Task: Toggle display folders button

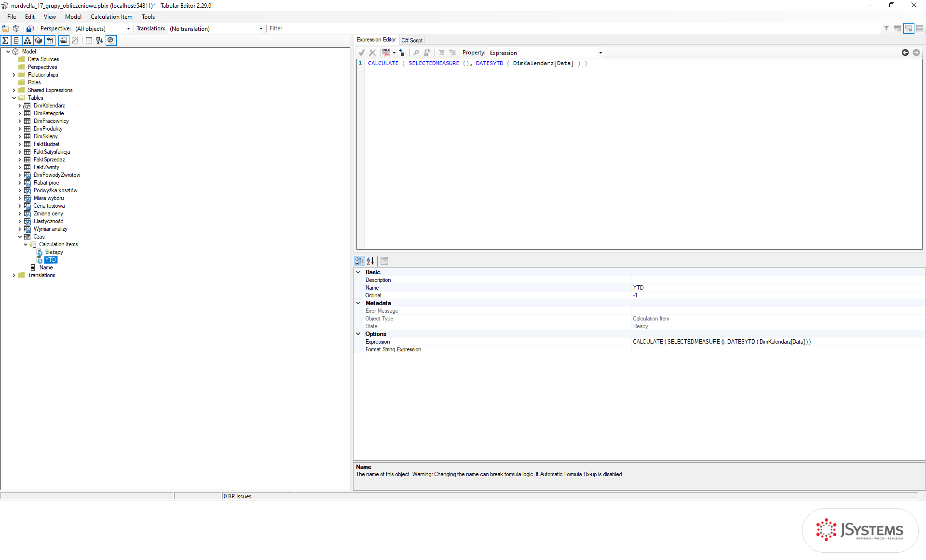Action: point(64,40)
